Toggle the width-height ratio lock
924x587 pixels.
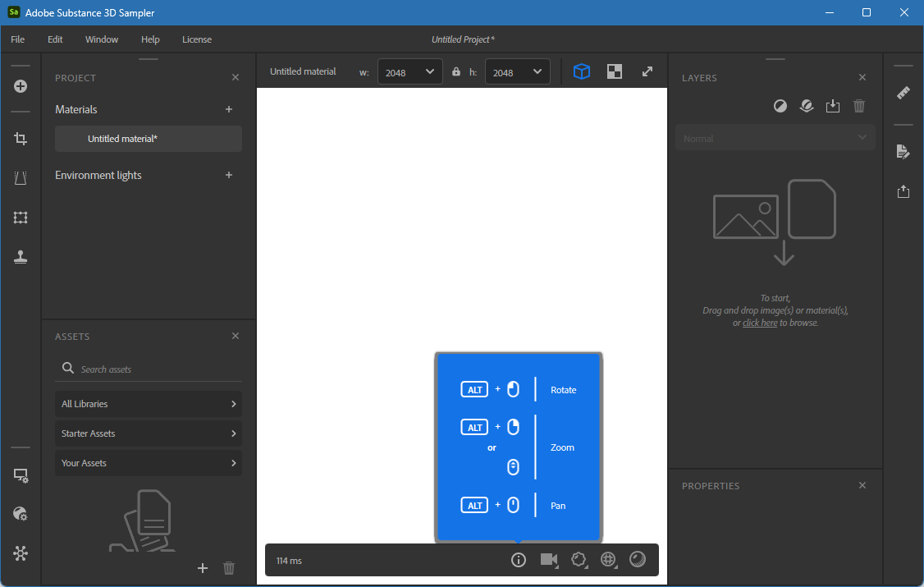pos(456,72)
